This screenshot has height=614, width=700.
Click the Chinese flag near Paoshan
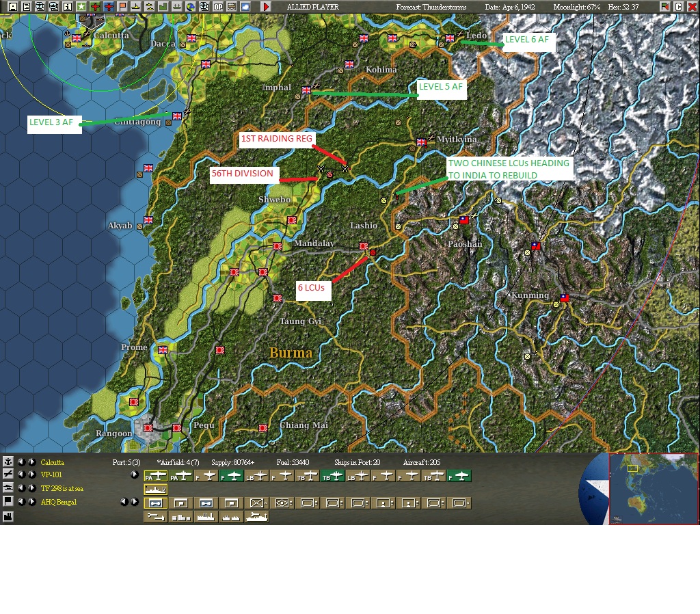pyautogui.click(x=464, y=219)
